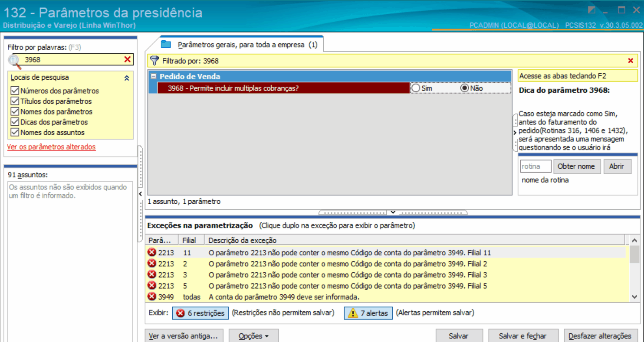Clear the word filter with red X
This screenshot has height=342, width=644.
coord(127,59)
